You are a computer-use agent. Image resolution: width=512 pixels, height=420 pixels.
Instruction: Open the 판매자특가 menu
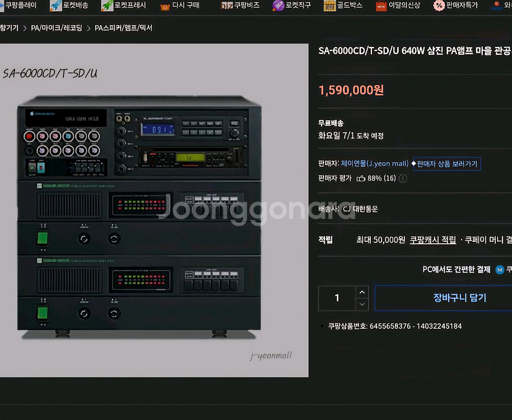click(x=462, y=5)
